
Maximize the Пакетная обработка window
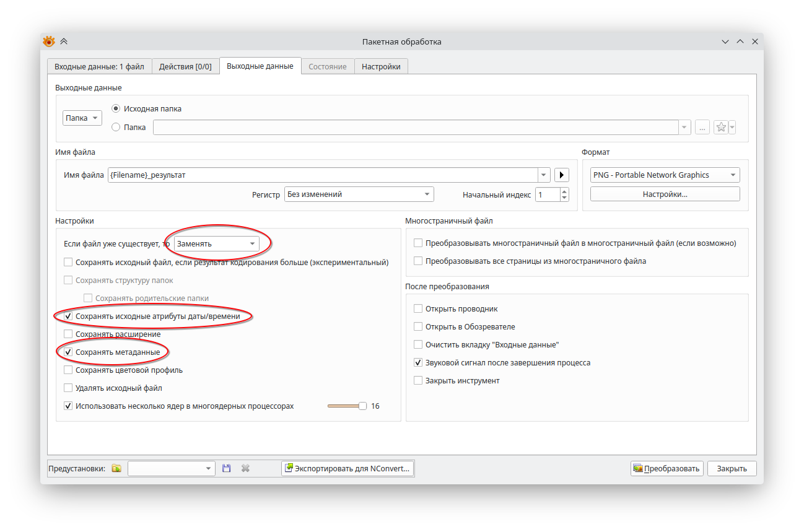pyautogui.click(x=740, y=41)
